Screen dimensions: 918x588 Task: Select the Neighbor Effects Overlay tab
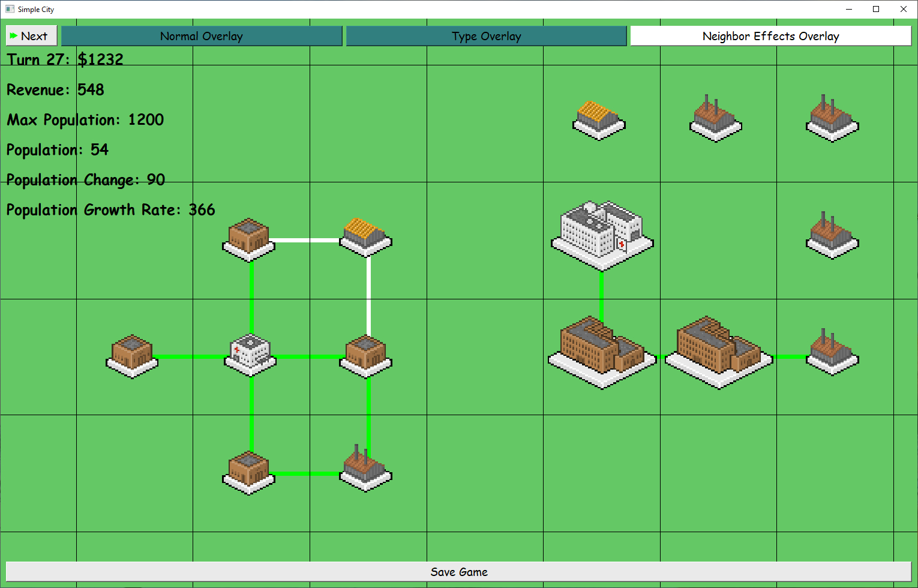pos(770,36)
